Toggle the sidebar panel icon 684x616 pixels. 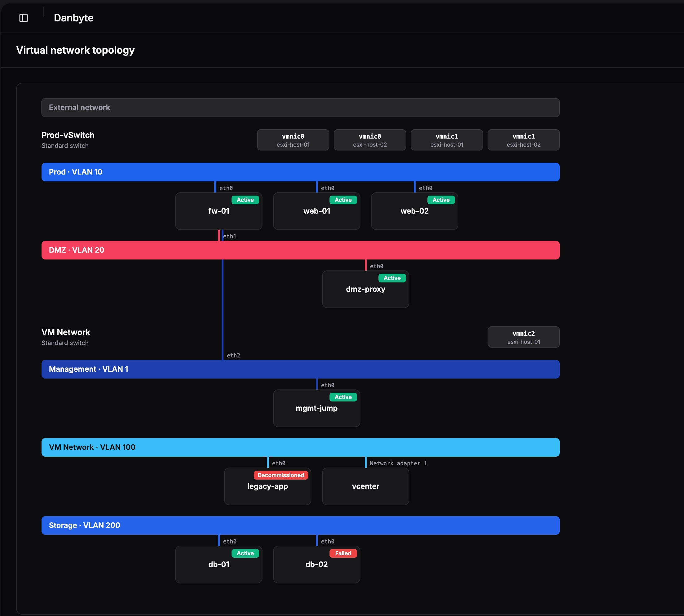(23, 18)
